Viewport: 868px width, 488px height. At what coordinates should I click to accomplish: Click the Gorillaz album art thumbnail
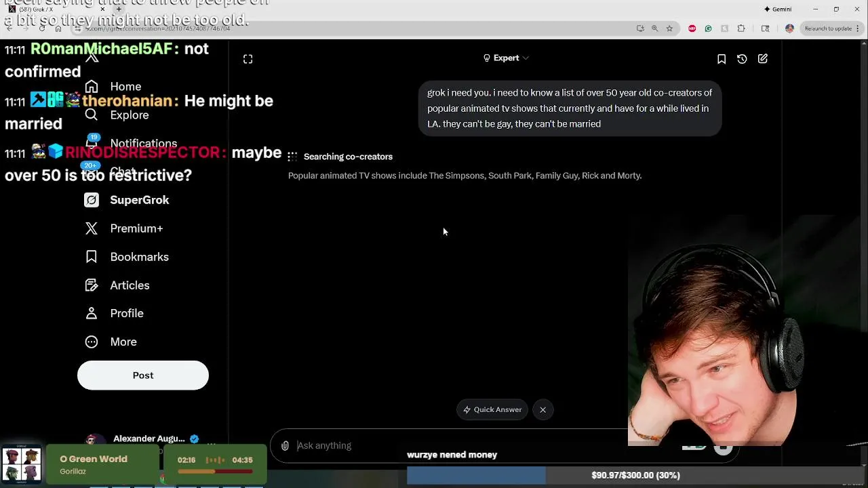(x=22, y=465)
